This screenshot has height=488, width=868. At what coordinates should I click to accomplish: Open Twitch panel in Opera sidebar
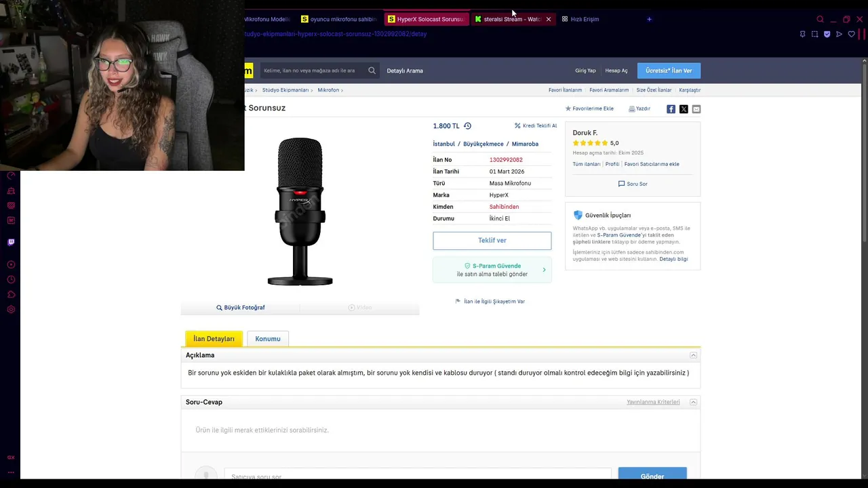pyautogui.click(x=11, y=242)
